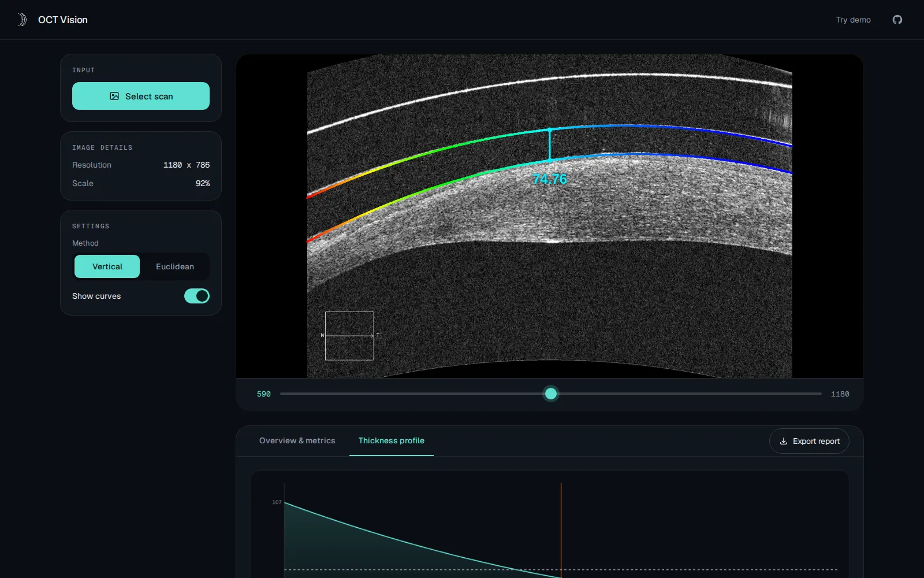Click the slider current value 590
This screenshot has height=578, width=924.
[x=264, y=394]
